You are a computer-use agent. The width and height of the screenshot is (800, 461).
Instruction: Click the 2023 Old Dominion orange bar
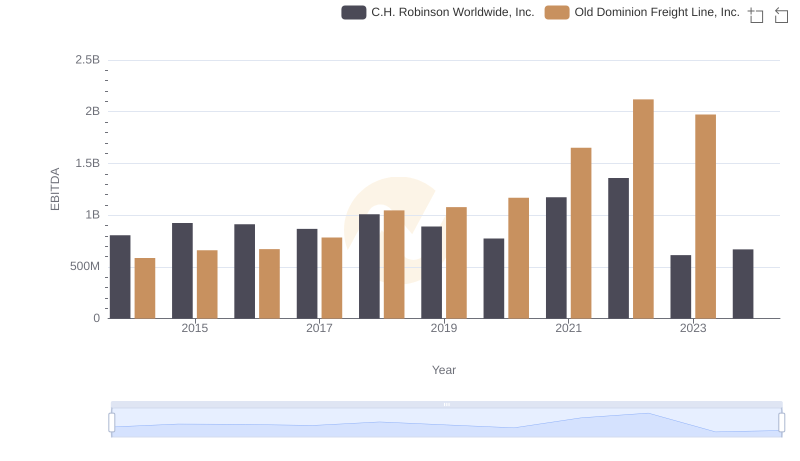click(x=705, y=217)
